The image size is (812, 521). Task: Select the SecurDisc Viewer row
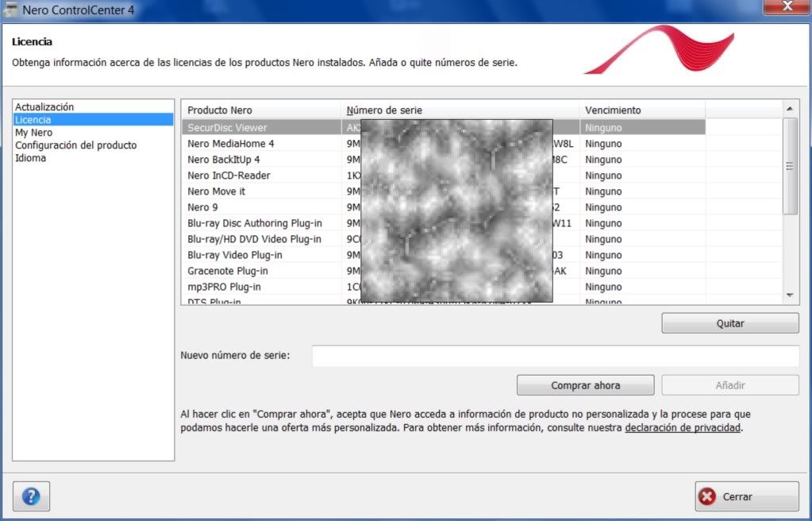[443, 128]
